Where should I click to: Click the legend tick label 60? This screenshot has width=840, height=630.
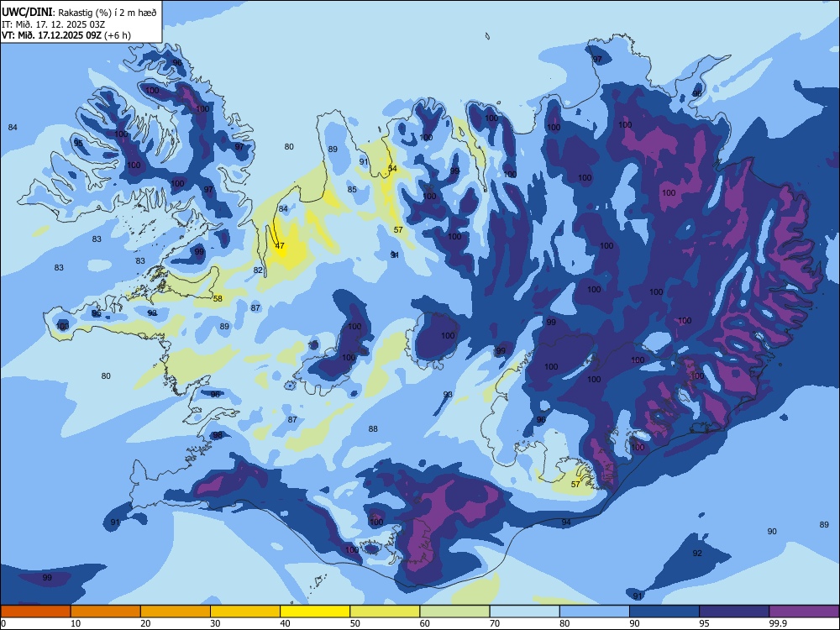click(425, 623)
